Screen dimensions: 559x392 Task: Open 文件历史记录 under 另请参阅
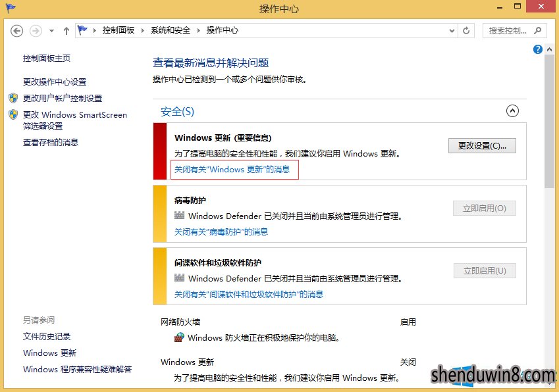[x=47, y=337]
